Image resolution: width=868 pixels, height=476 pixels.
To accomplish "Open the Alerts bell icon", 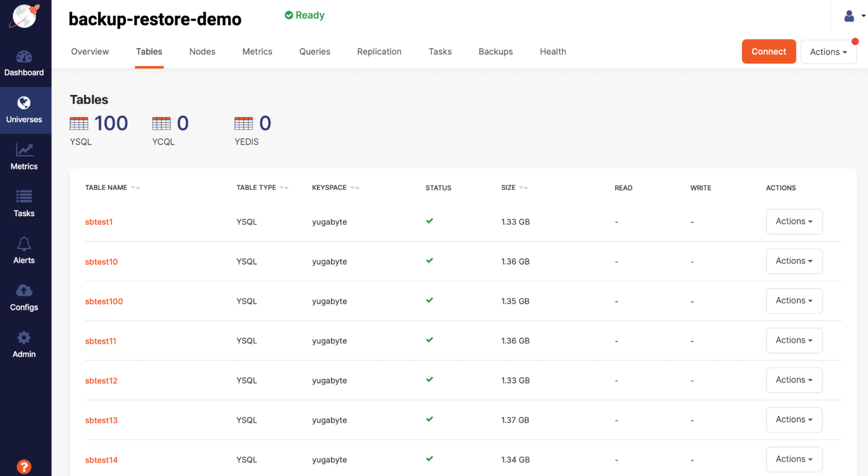I will [x=24, y=244].
